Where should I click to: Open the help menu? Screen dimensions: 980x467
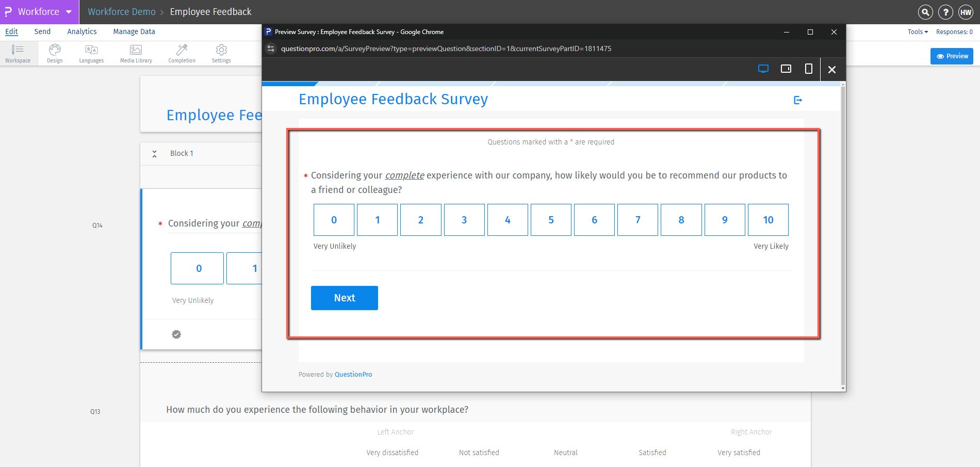click(945, 12)
